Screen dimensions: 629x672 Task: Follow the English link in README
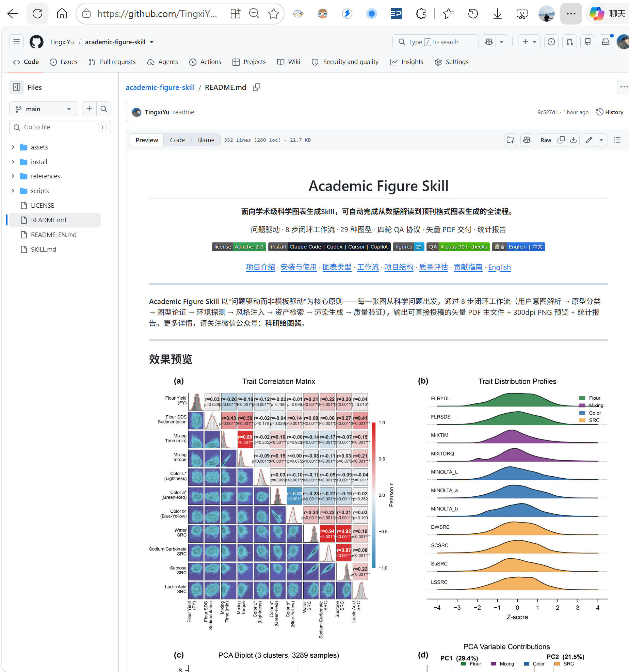(x=499, y=267)
